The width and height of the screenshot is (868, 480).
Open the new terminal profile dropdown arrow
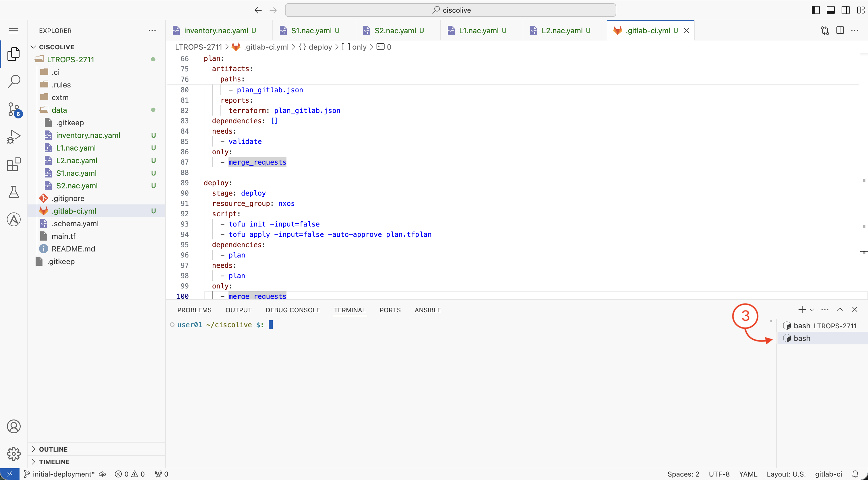tap(812, 310)
